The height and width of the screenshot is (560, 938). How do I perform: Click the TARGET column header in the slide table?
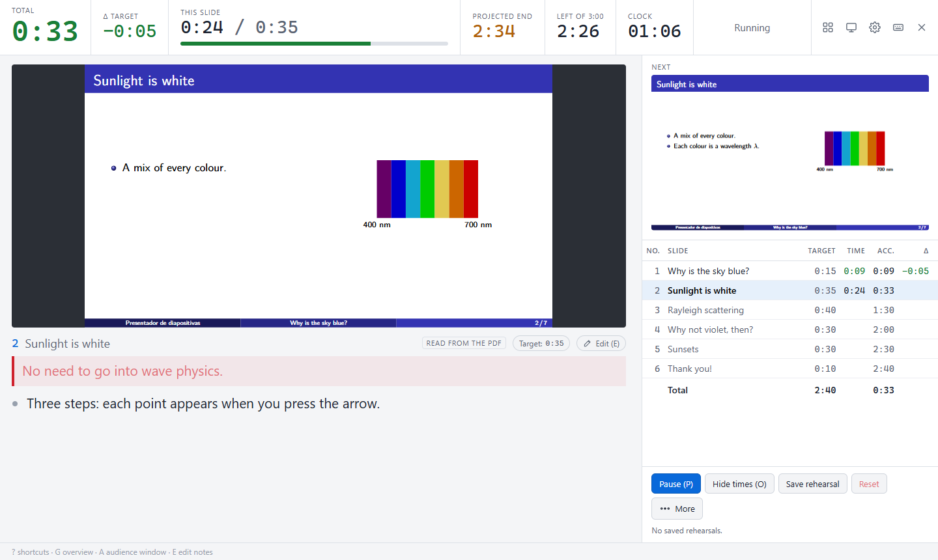coord(821,251)
